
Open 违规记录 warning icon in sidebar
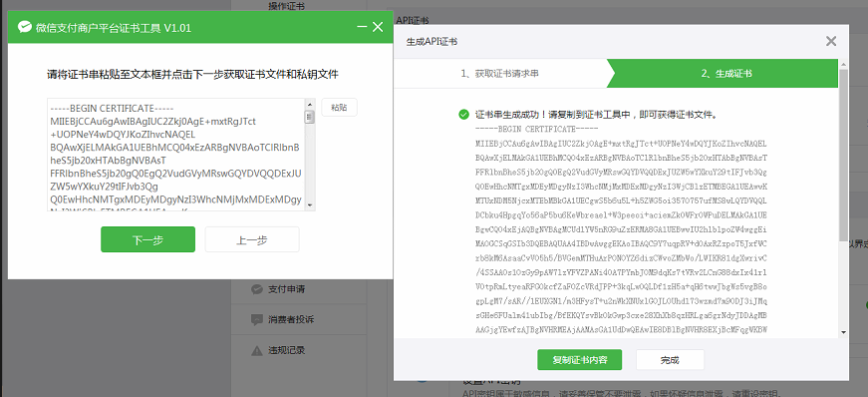pyautogui.click(x=257, y=350)
